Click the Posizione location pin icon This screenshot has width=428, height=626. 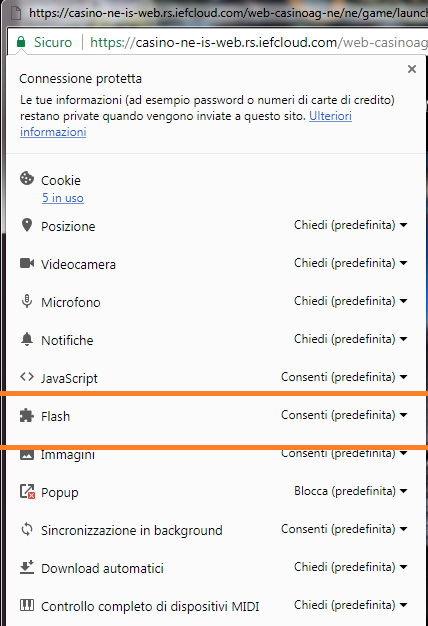point(27,225)
